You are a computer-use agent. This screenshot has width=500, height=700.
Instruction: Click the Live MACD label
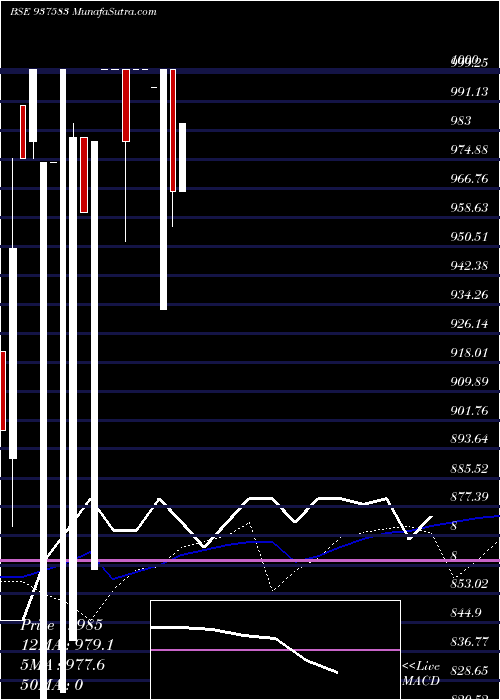tap(421, 674)
